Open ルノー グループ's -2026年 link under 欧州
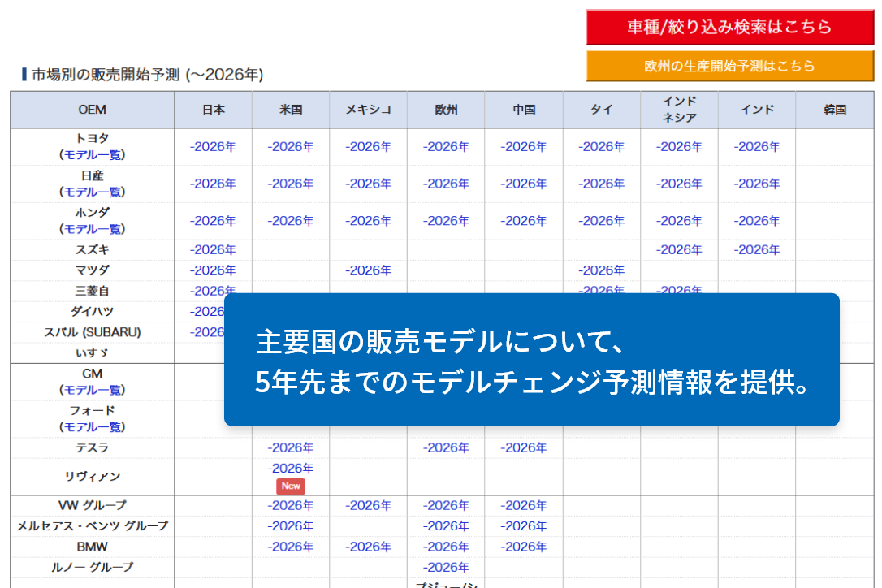Viewport: 882px width, 588px height. pyautogui.click(x=446, y=568)
